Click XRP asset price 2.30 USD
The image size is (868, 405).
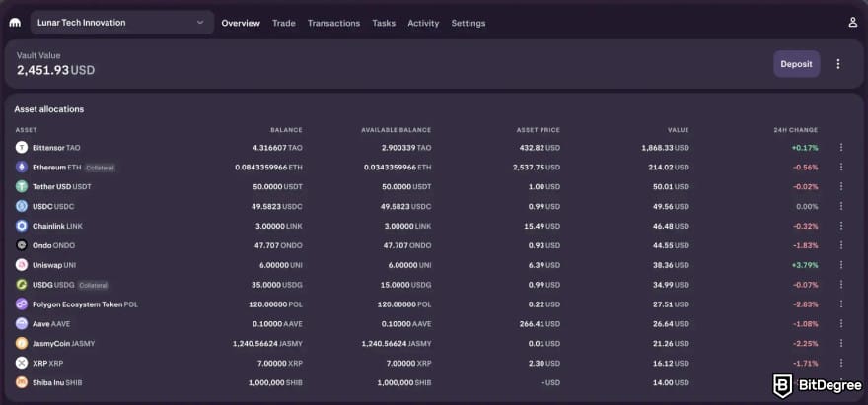click(x=544, y=363)
